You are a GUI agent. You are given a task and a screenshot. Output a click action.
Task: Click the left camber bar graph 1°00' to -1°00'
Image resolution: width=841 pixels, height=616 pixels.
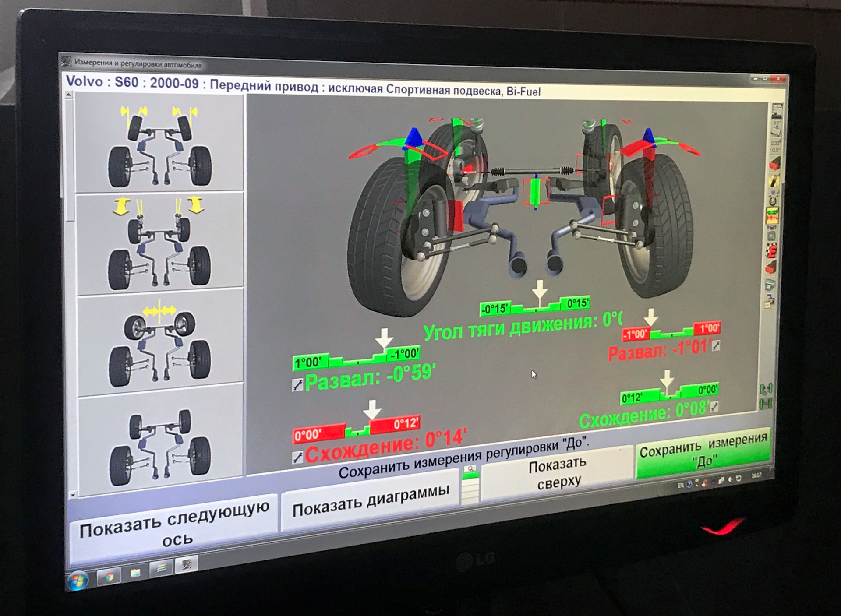tap(357, 359)
